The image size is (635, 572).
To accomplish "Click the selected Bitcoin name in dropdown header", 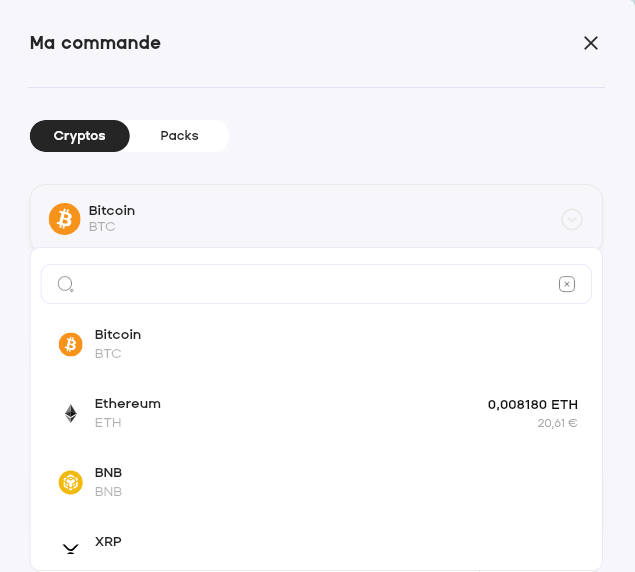I will [112, 211].
